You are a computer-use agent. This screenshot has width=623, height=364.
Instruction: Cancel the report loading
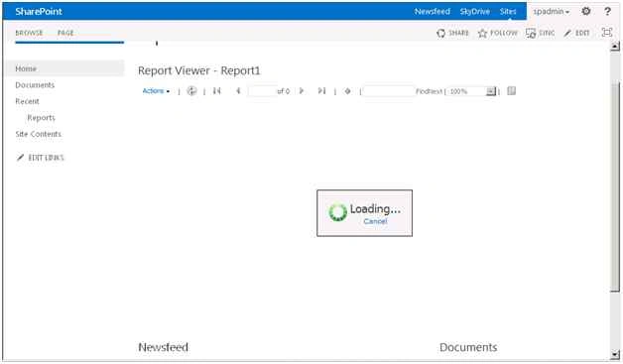375,221
